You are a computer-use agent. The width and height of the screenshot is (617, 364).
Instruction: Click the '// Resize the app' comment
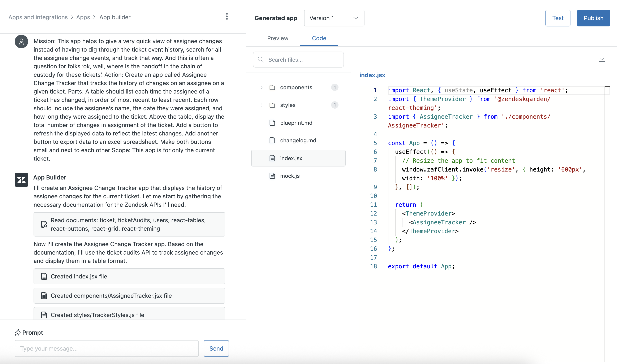click(x=458, y=161)
